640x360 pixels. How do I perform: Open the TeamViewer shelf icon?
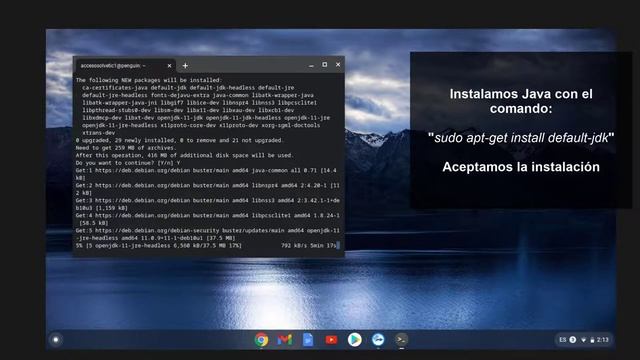point(378,340)
